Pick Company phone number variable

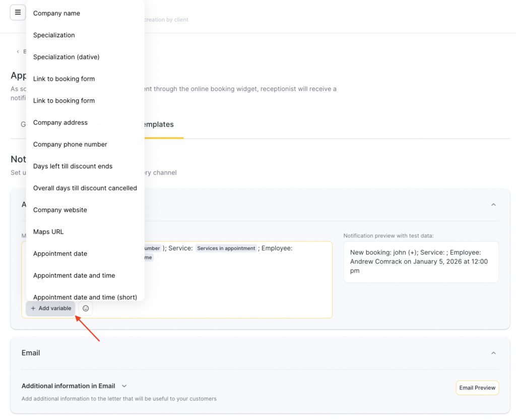70,144
